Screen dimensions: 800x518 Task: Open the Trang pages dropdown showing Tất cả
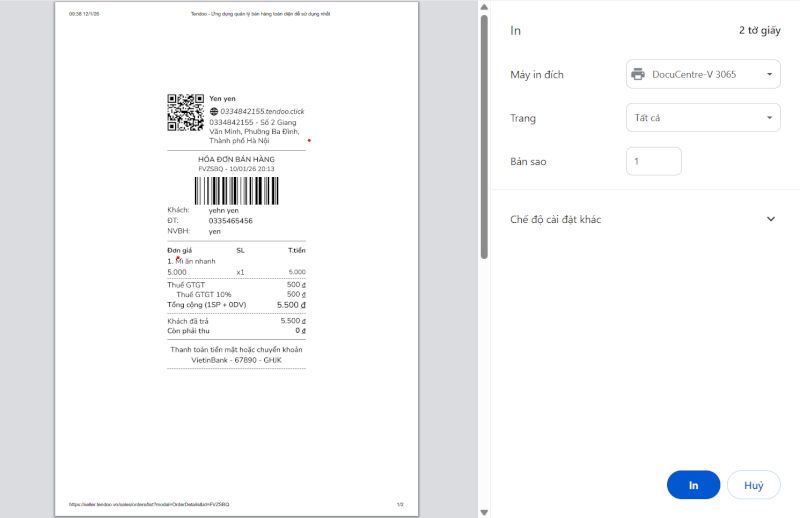[x=702, y=118]
